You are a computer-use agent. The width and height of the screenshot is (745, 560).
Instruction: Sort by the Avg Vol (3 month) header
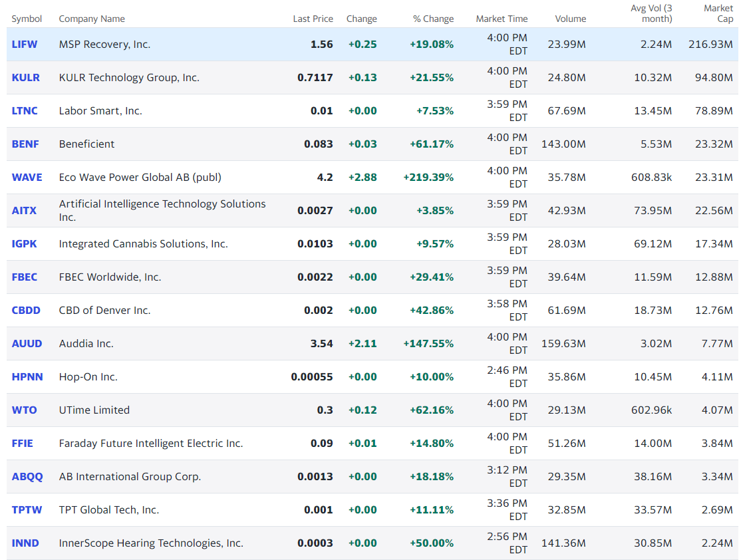tap(651, 14)
